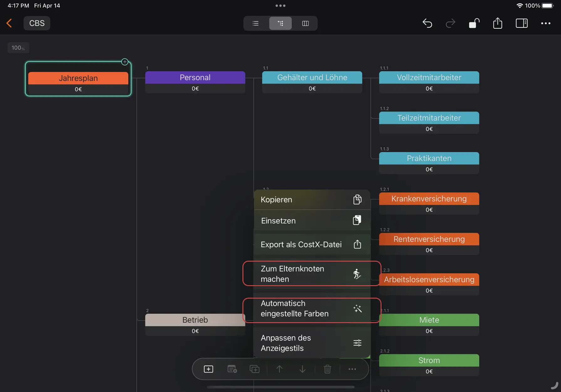The height and width of the screenshot is (392, 561).
Task: Toggle the document lock icon
Action: click(474, 23)
